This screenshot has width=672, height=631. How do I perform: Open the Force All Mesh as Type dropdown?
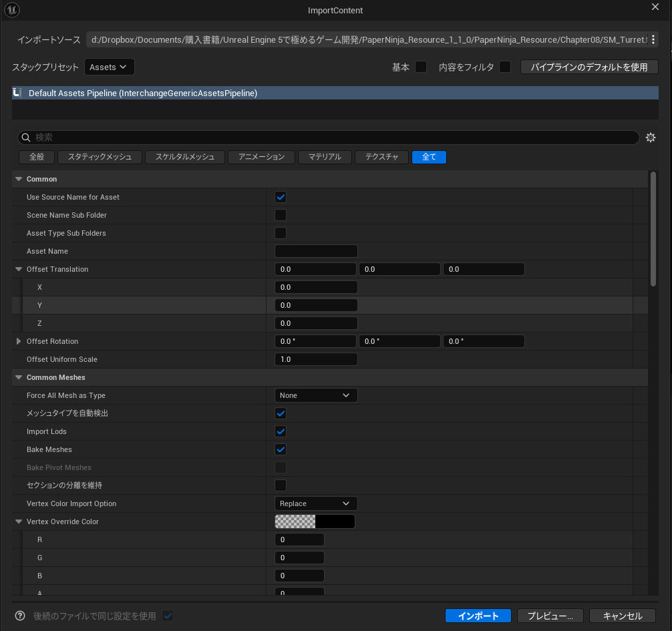316,395
